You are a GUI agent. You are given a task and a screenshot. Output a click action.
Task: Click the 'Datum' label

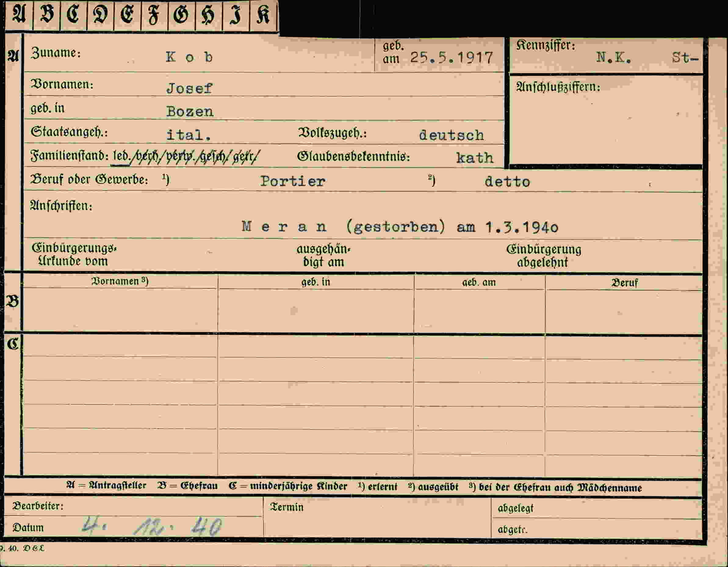(28, 528)
